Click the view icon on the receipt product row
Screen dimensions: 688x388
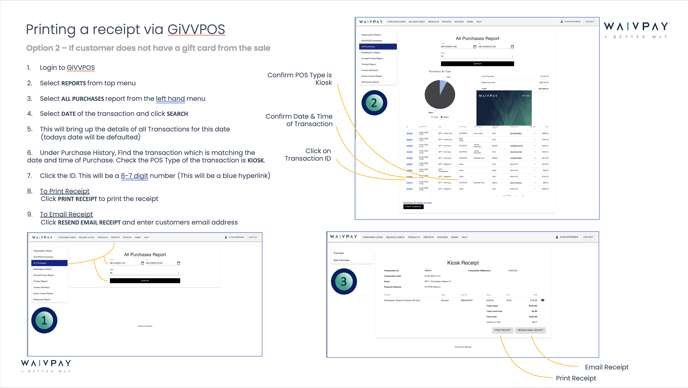pos(543,300)
